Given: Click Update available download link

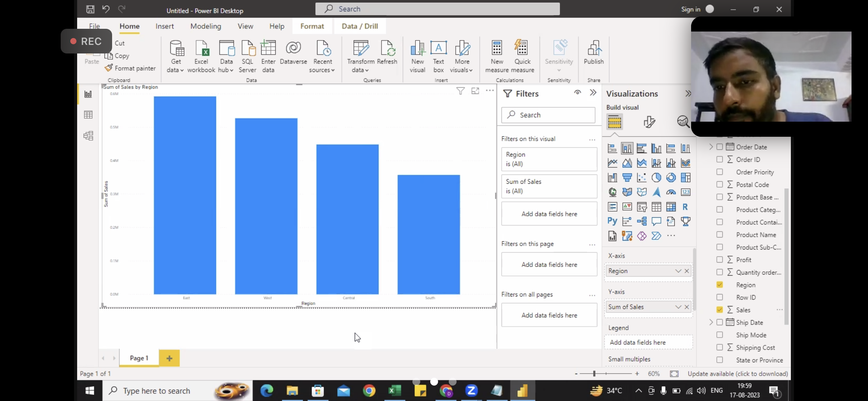Looking at the screenshot, I should coord(738,374).
